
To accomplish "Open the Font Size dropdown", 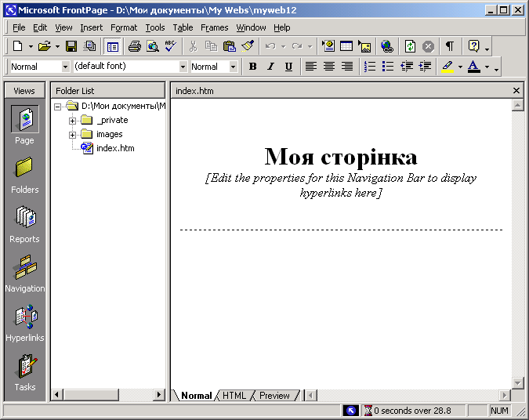I will pos(233,67).
